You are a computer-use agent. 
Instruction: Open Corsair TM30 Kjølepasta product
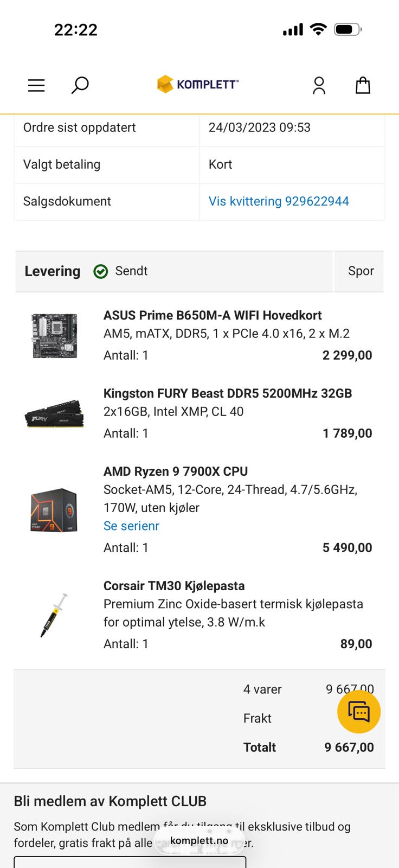click(174, 586)
